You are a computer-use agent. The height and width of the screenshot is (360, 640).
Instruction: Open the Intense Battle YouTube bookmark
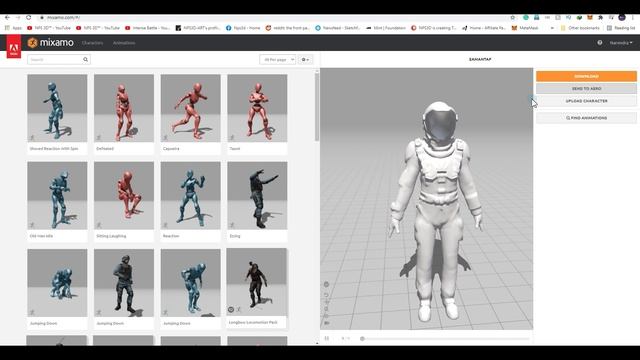[147, 28]
